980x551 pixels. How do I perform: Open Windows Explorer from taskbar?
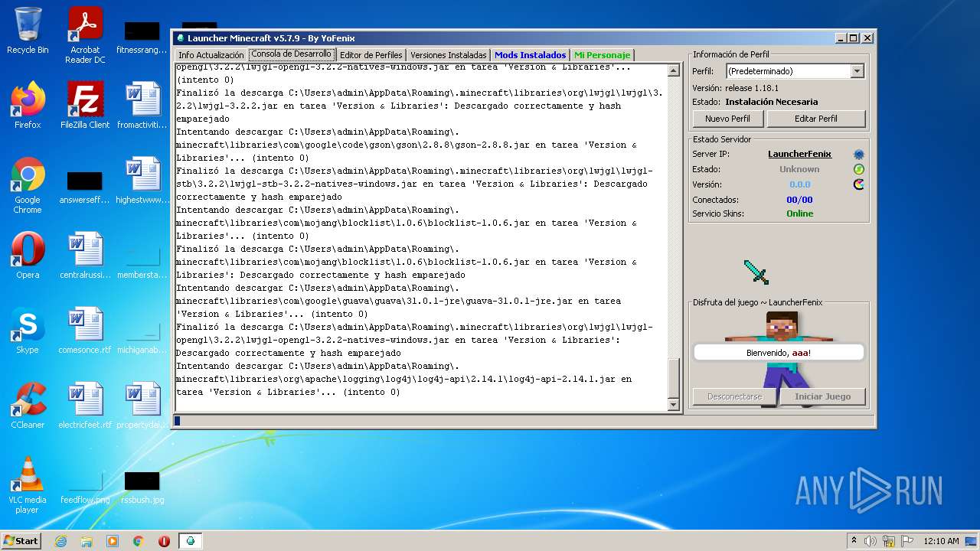tap(87, 541)
